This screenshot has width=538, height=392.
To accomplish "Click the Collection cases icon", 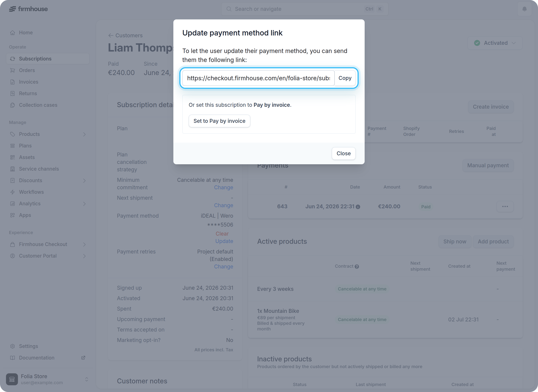I will 13,105.
